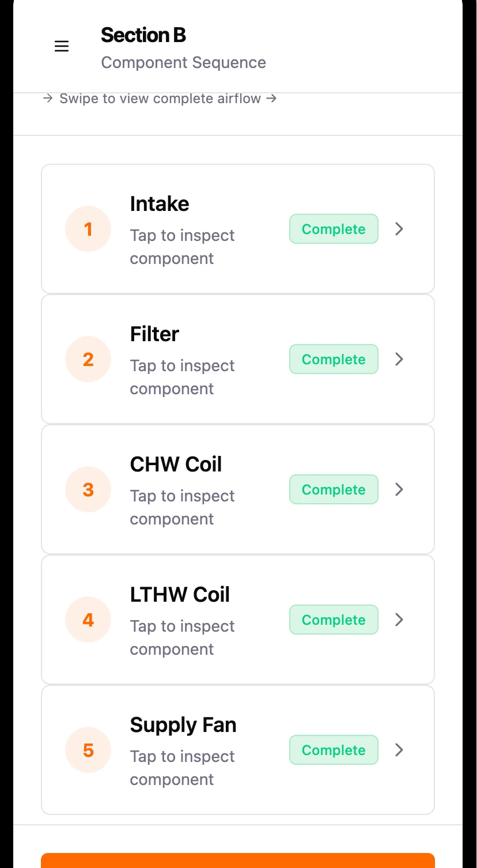The width and height of the screenshot is (477, 868).
Task: Expand the LTHW Coil chevron
Action: [399, 620]
